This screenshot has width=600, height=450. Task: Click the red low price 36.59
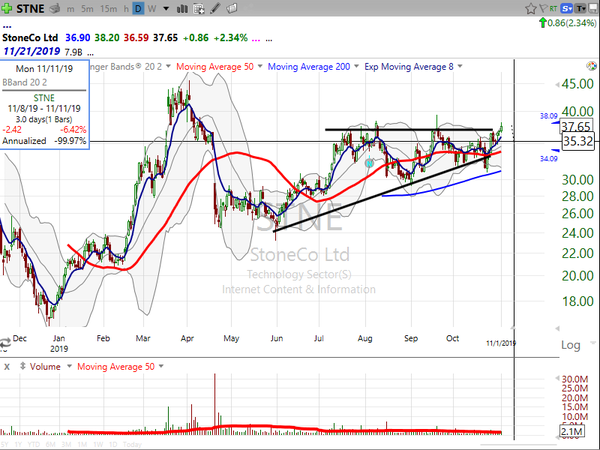pyautogui.click(x=136, y=38)
